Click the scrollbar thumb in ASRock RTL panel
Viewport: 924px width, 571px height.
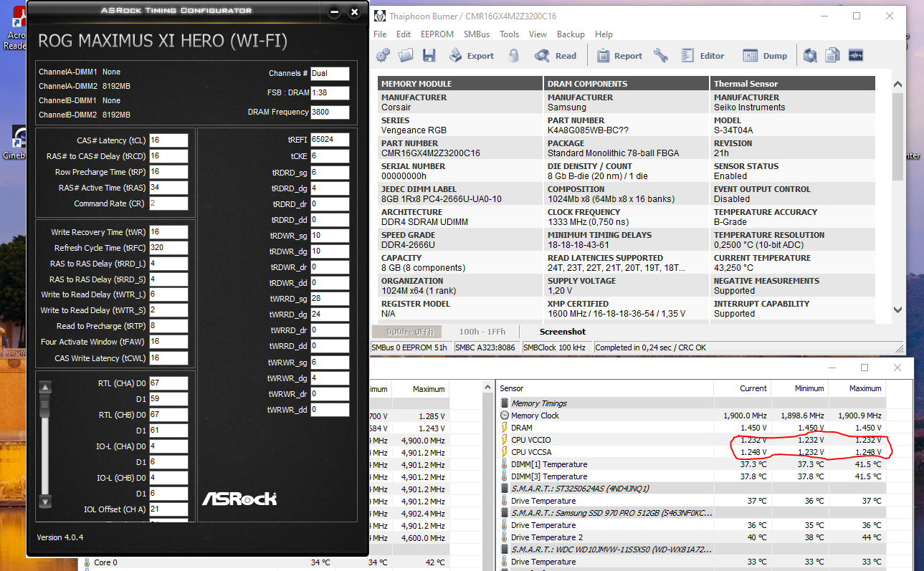(45, 405)
